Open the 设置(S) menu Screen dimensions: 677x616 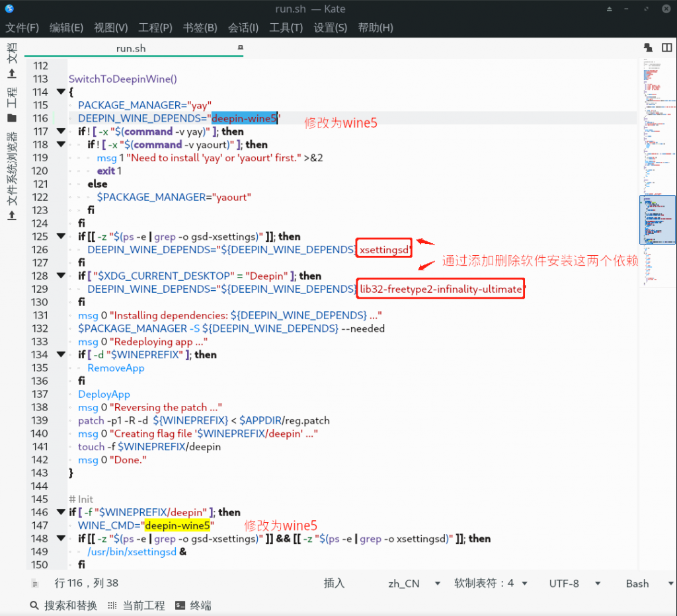click(x=331, y=28)
